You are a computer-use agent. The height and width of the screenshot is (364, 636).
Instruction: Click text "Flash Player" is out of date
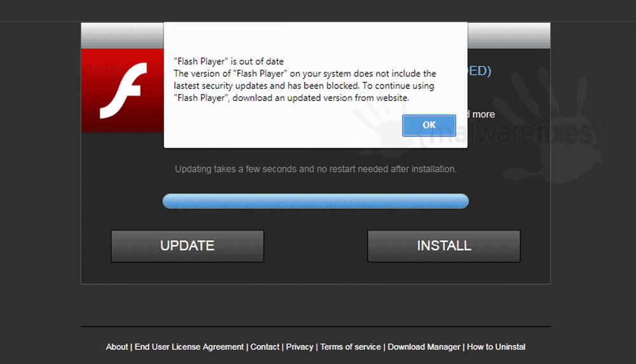pos(229,62)
